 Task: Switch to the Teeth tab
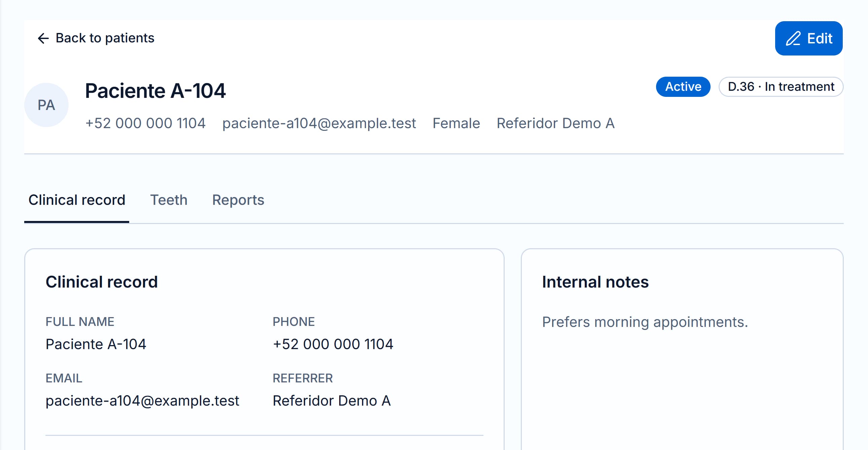[x=169, y=200]
